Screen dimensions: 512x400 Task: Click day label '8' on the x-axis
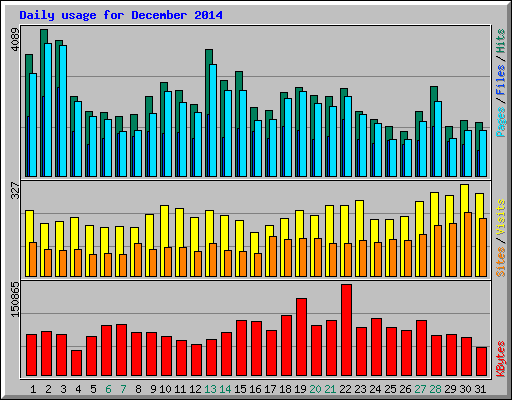[x=138, y=389]
